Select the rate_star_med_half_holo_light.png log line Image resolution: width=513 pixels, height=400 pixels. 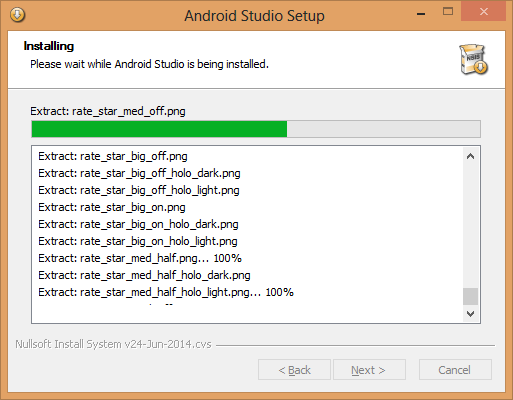tap(166, 292)
